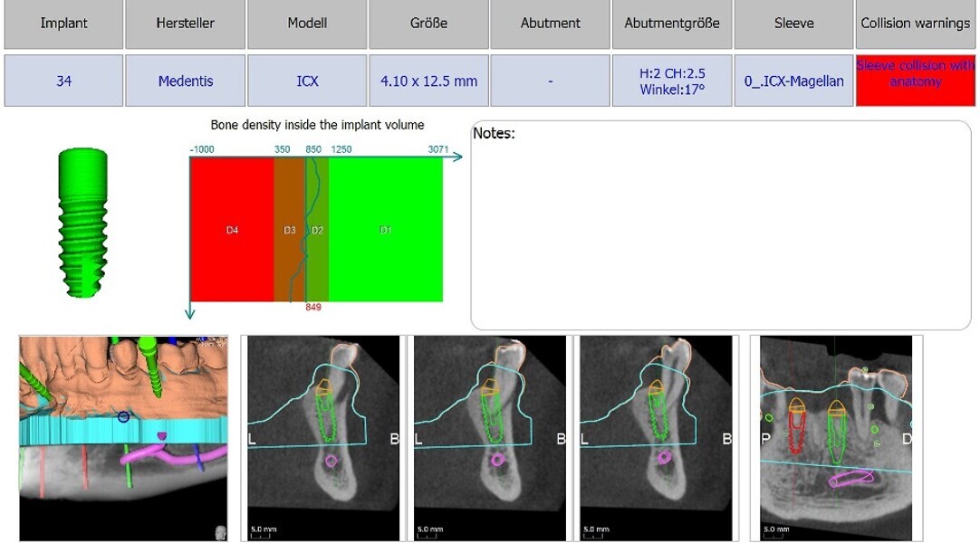The height and width of the screenshot is (543, 980).
Task: Click the small orientation icon in 3D view corner
Action: 220,532
